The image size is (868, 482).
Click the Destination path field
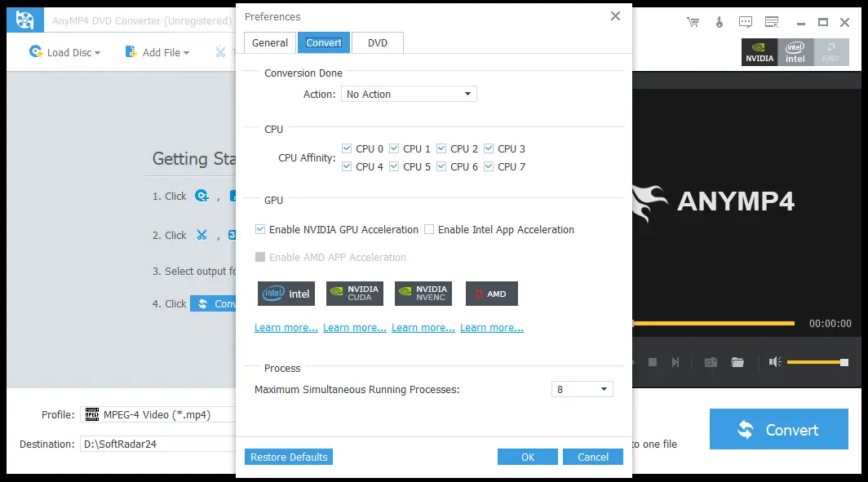tap(157, 444)
